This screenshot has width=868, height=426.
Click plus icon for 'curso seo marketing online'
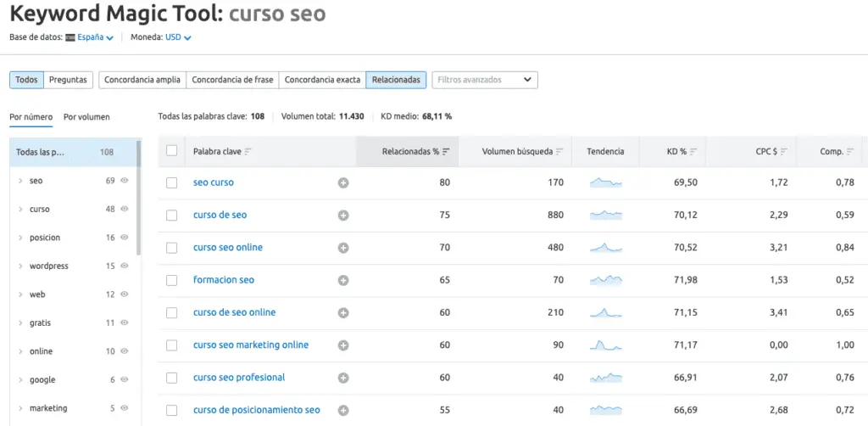(343, 345)
